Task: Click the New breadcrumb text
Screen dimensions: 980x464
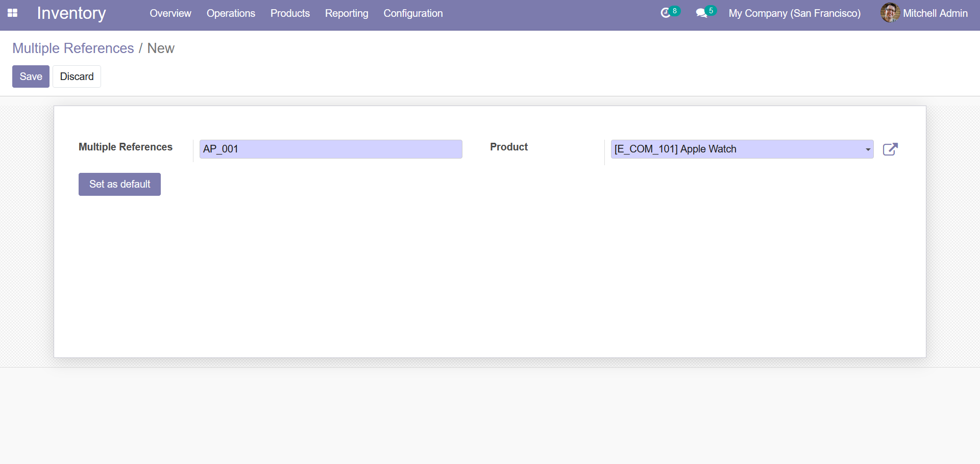Action: click(161, 48)
